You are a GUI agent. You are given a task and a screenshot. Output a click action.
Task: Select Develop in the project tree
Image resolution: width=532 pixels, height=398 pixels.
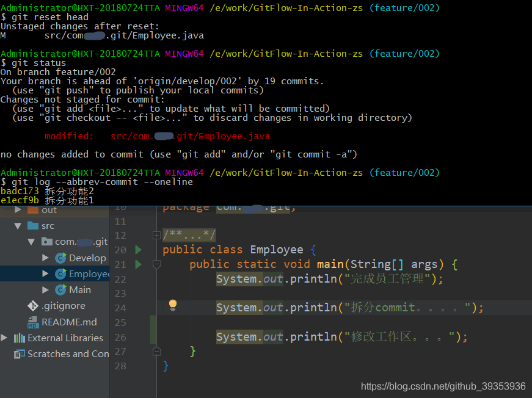pyautogui.click(x=87, y=258)
